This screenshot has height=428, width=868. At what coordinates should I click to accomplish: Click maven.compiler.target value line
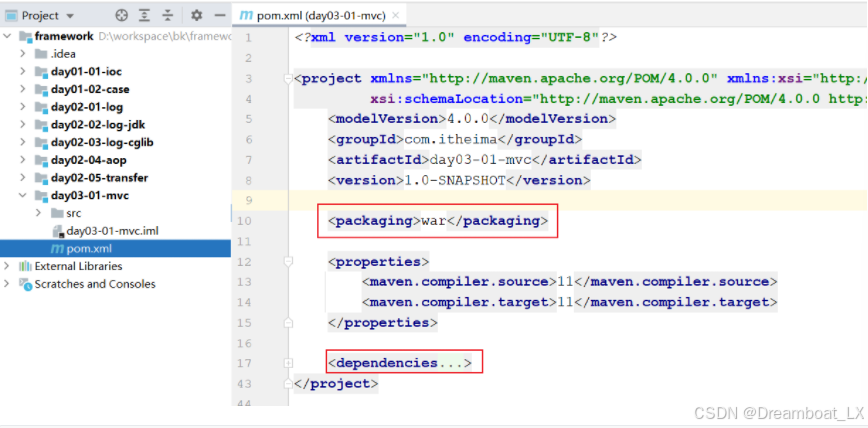570,302
